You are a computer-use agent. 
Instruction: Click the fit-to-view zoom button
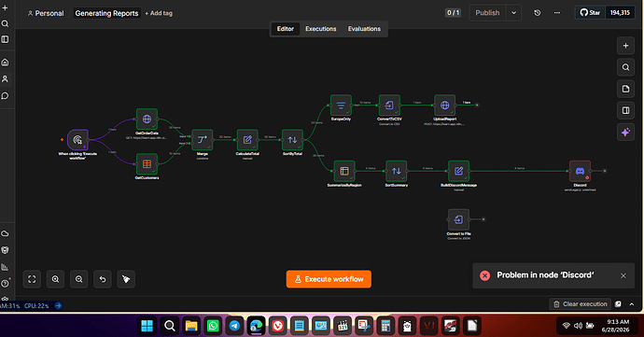[32, 279]
